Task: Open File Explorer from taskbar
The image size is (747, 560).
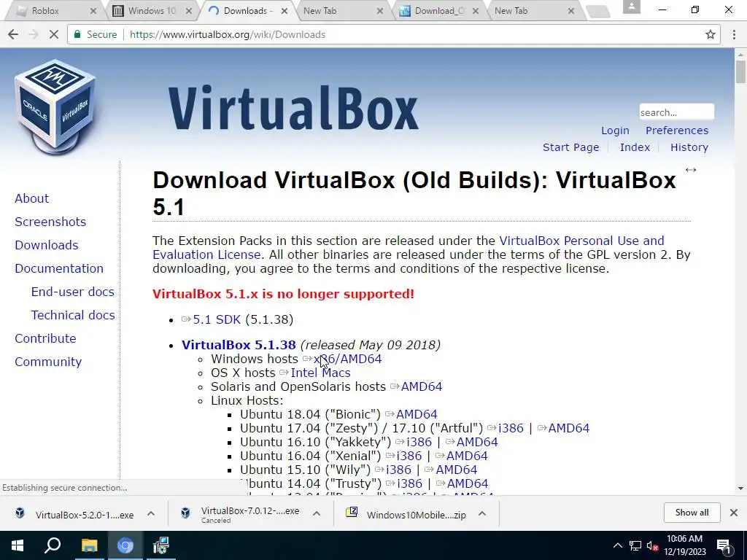Action: 89,545
